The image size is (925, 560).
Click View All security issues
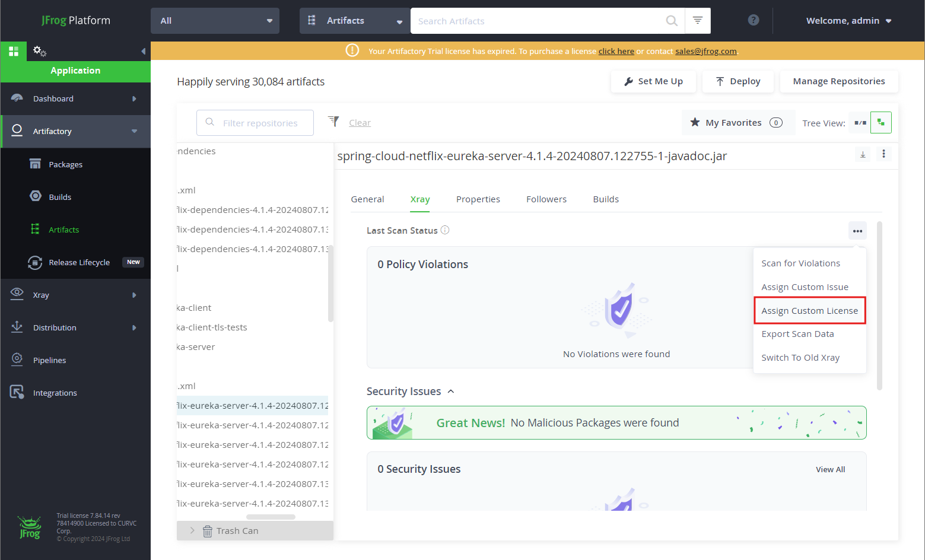[x=830, y=469]
